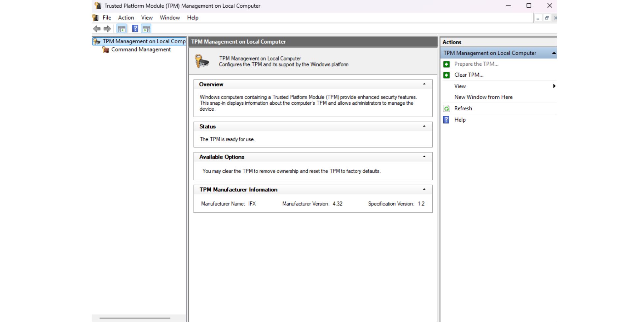Select TPM Management on Local Computer tree node
Image resolution: width=644 pixels, height=322 pixels.
coord(143,41)
